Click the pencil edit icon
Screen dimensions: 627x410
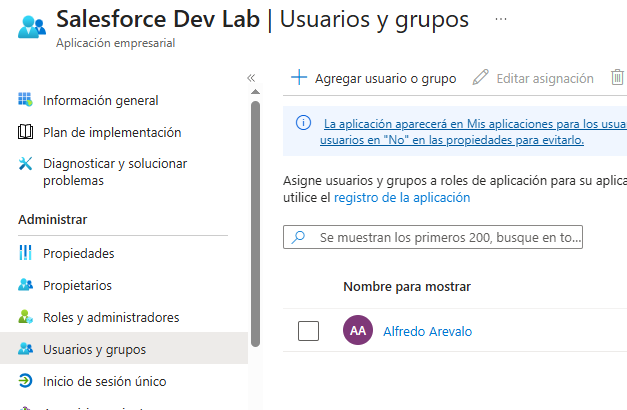pos(480,77)
